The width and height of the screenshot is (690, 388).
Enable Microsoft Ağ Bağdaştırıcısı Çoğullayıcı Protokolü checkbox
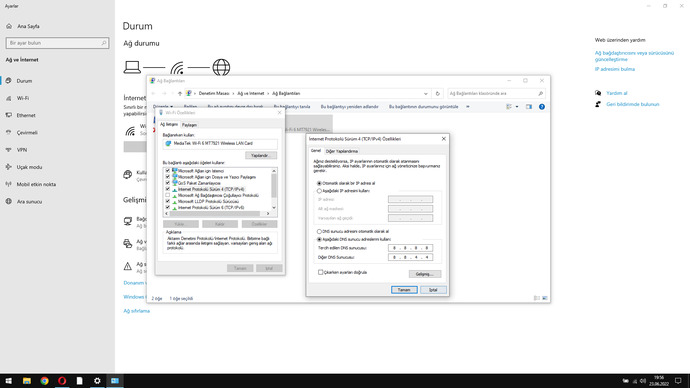tap(168, 195)
